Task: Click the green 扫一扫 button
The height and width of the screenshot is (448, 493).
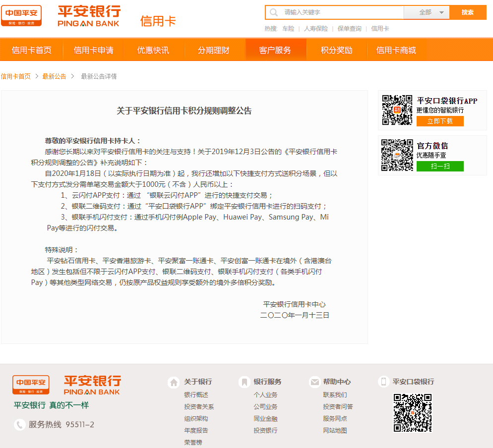Action: (440, 166)
